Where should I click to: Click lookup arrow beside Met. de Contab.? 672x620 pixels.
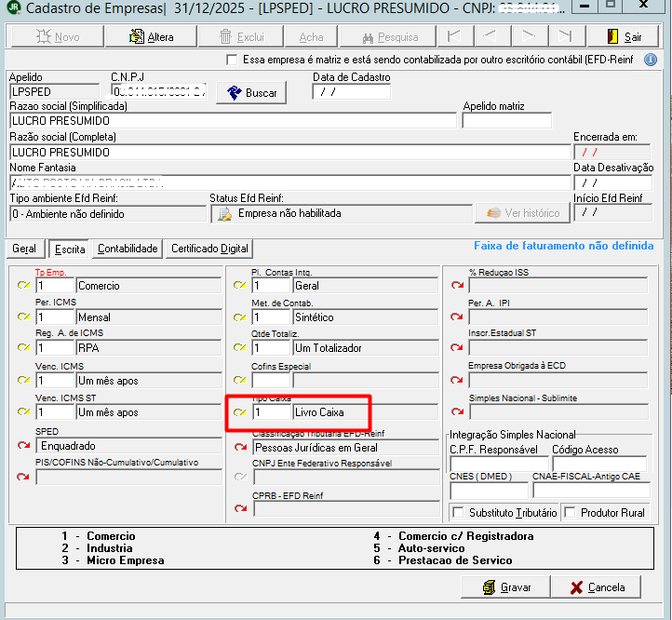pyautogui.click(x=240, y=317)
